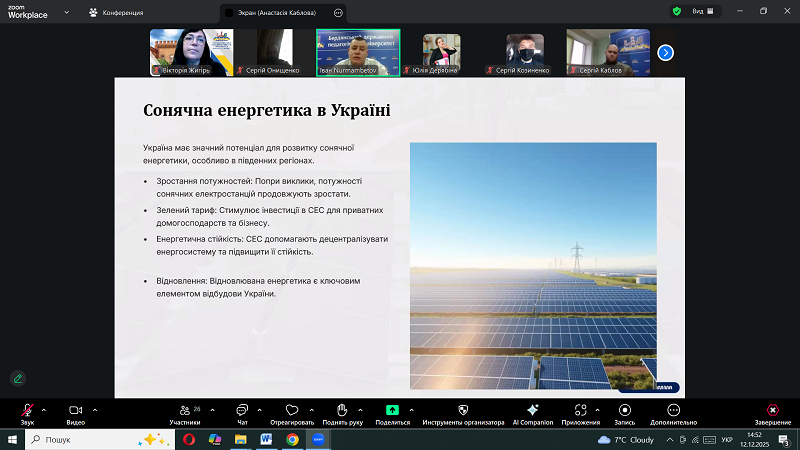Open Инструменты организатора host tools
The image size is (800, 450).
click(463, 411)
